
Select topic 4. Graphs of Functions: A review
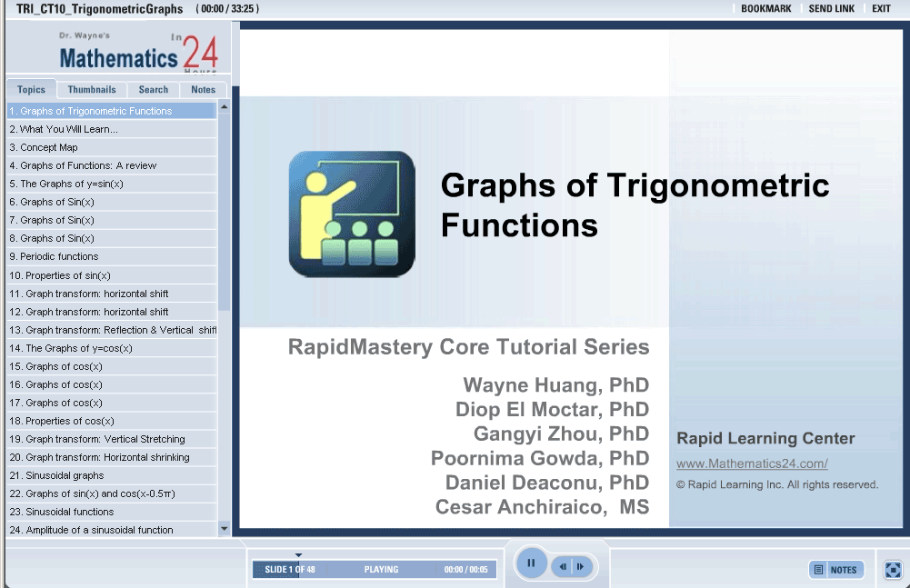tap(112, 165)
